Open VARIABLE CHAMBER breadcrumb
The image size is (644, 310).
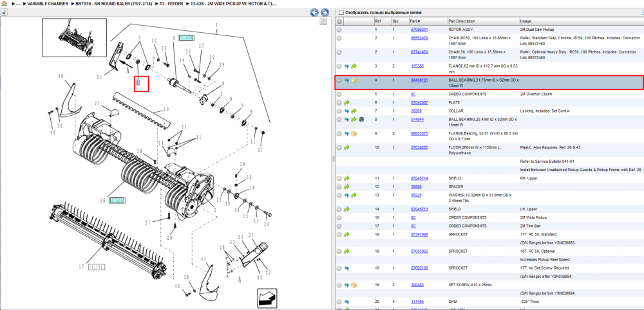point(48,4)
